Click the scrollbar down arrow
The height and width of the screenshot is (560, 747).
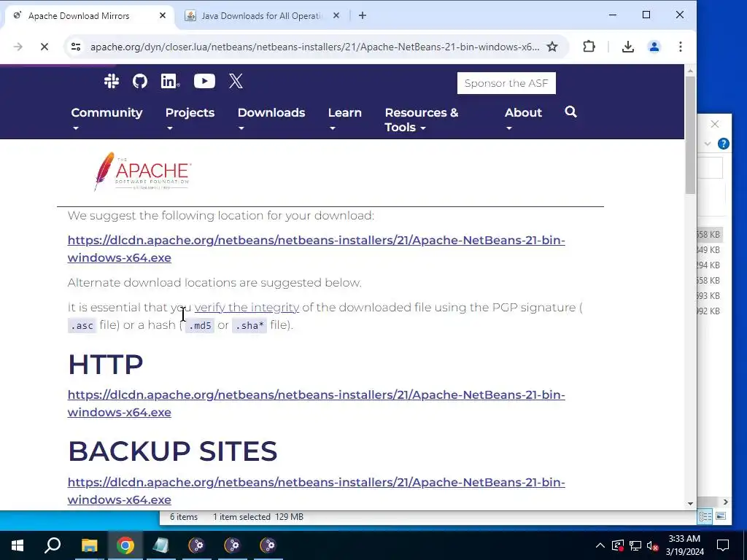[690, 503]
